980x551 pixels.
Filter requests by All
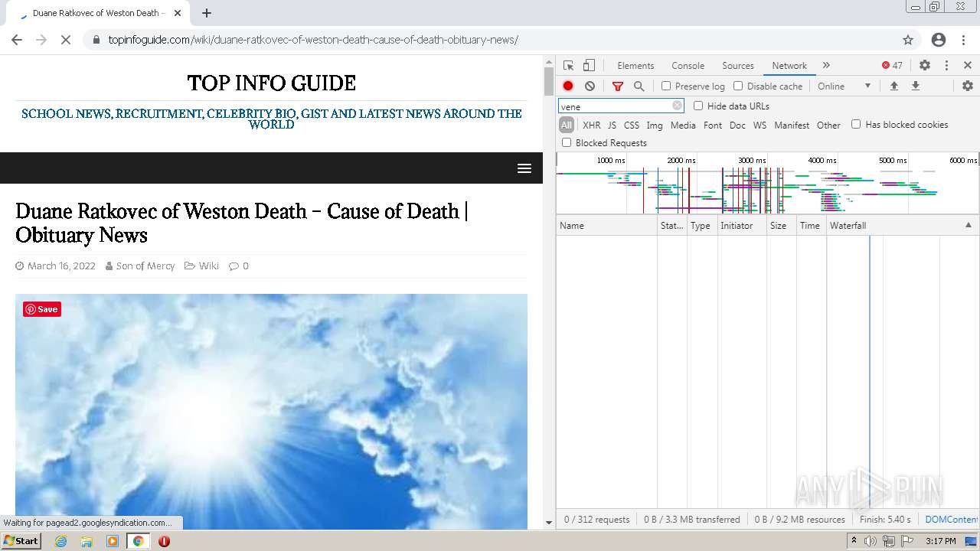tap(567, 126)
